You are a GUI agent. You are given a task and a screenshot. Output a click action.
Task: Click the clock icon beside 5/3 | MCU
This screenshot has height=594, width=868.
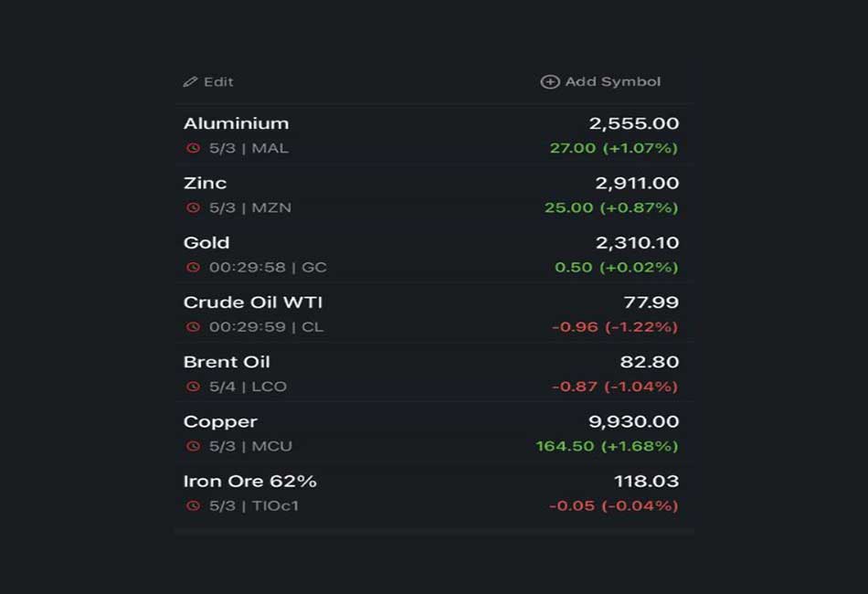193,446
